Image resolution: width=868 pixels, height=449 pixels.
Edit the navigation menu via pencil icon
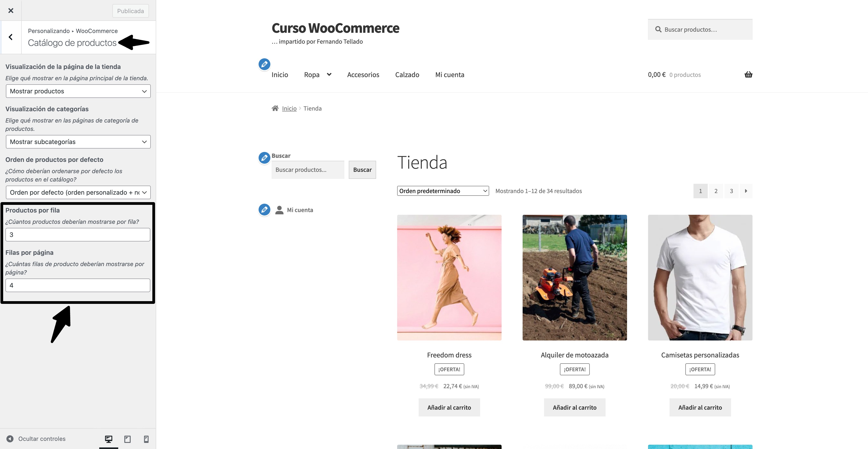click(x=264, y=64)
